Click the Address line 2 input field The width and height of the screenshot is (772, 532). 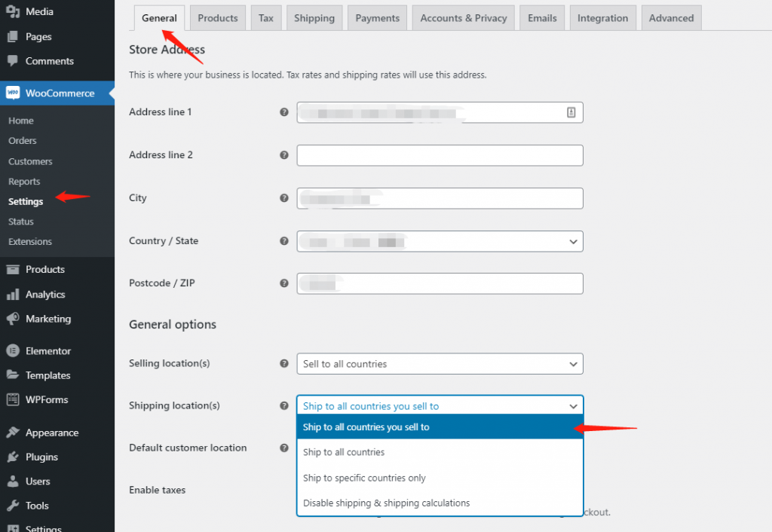pos(440,155)
